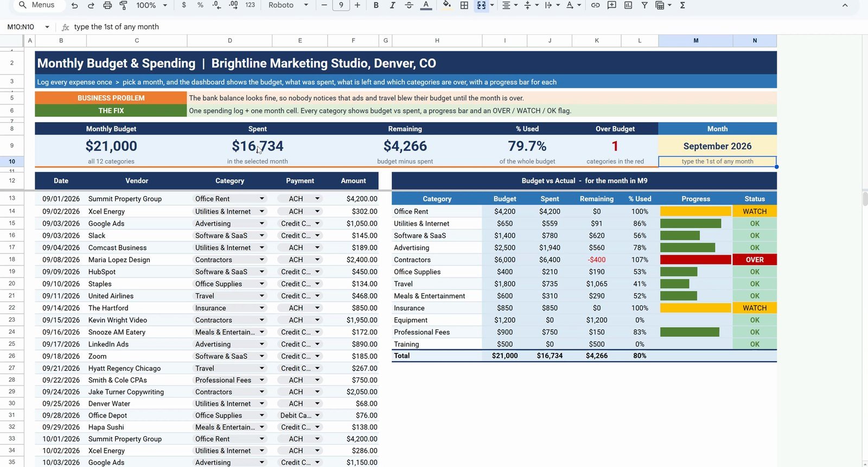Click the Insert chart icon
This screenshot has height=467, width=868.
pos(628,5)
